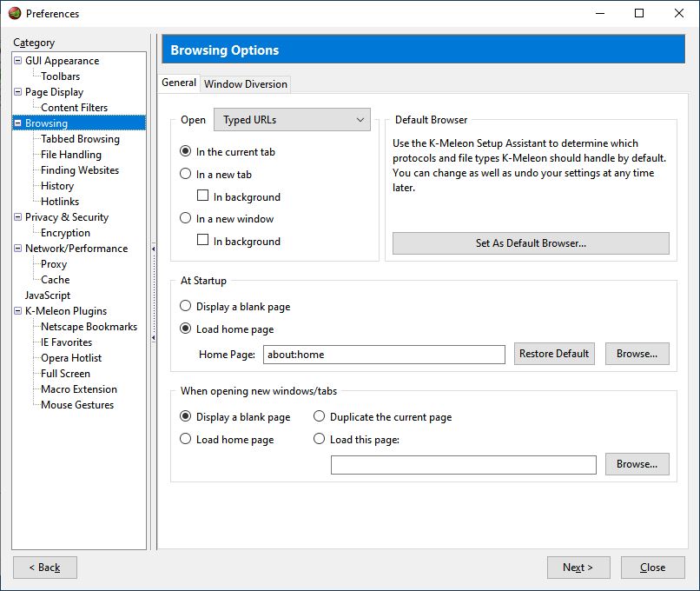Click the category panel splitter handle
The image size is (700, 591).
click(x=154, y=293)
